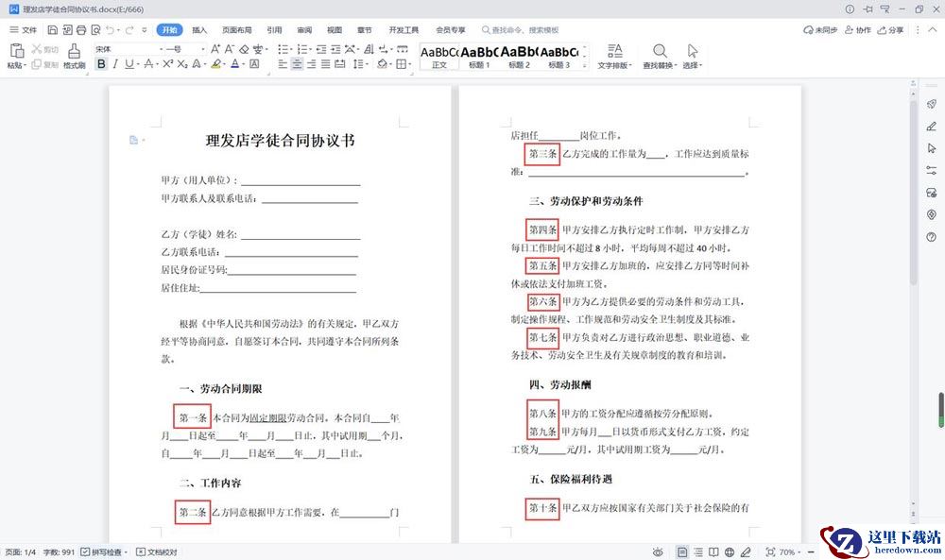Click the superscript X² icon
Image resolution: width=945 pixels, height=560 pixels.
coord(167,64)
